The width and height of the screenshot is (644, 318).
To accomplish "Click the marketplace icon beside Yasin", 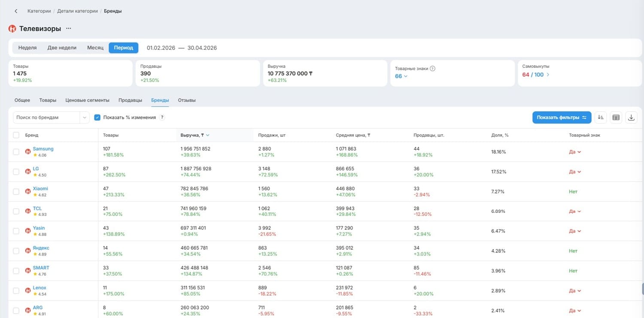I will click(x=28, y=231).
